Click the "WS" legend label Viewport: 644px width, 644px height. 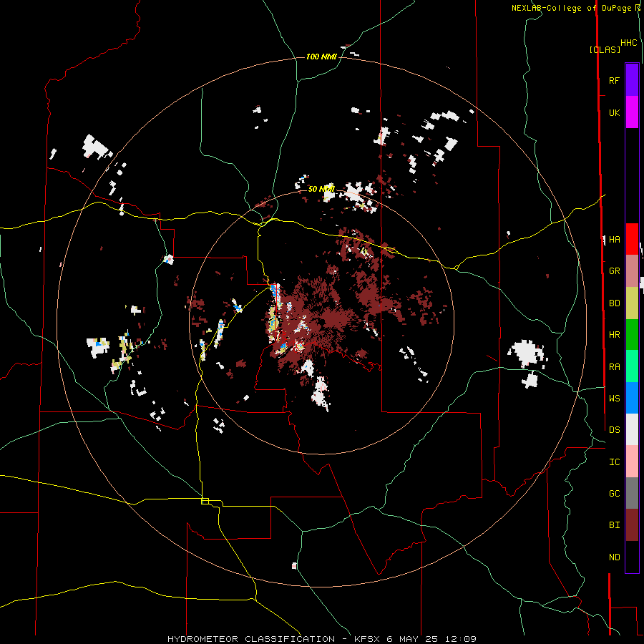pos(615,398)
